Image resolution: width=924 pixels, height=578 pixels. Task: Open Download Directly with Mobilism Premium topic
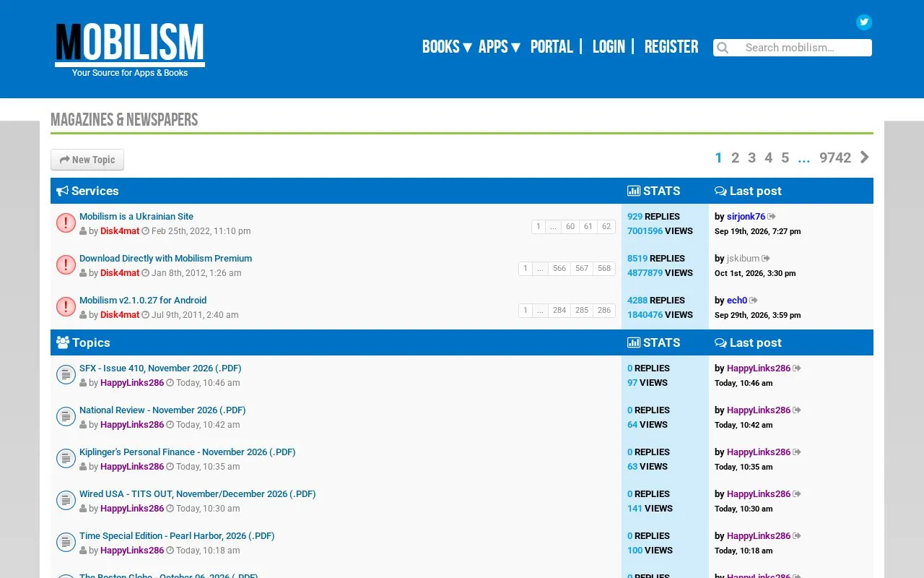(165, 259)
